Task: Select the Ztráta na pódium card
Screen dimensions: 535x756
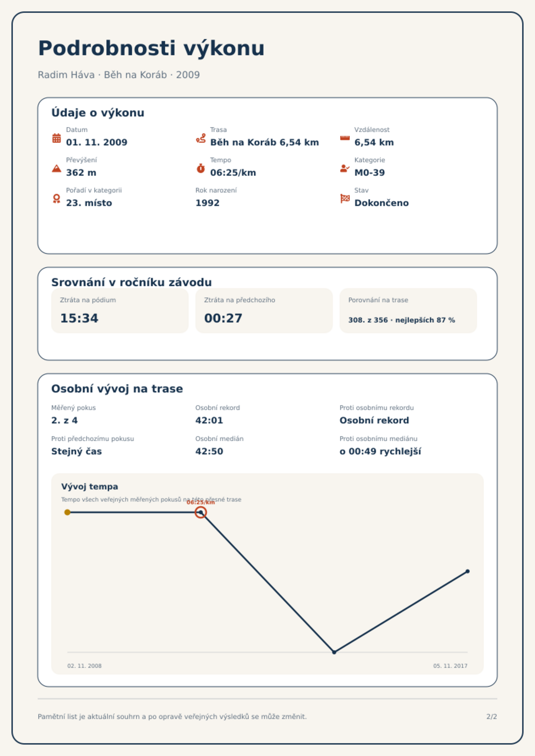Action: 120,311
